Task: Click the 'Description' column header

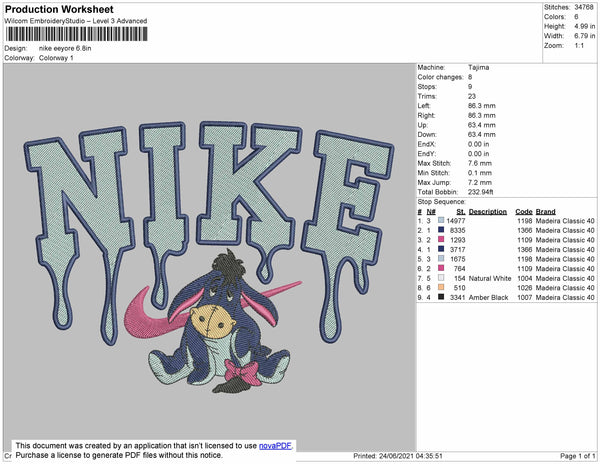Action: point(488,212)
